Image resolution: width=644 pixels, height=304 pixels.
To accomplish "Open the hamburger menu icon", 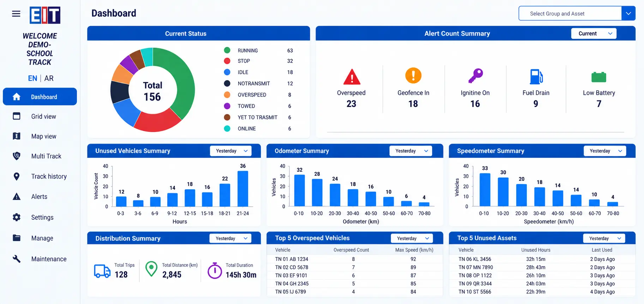I will pyautogui.click(x=16, y=14).
